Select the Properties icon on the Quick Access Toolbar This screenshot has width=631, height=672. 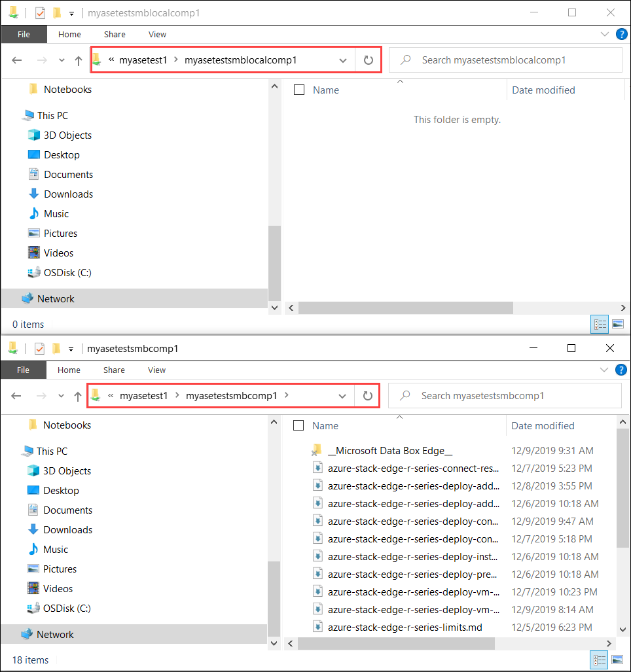click(x=39, y=12)
